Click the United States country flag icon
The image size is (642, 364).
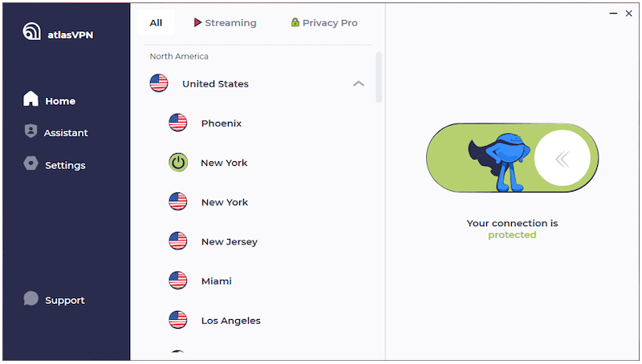[159, 83]
